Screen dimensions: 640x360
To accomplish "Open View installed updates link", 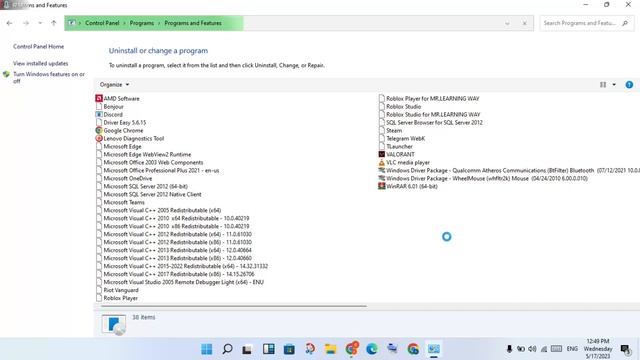I will tap(40, 63).
